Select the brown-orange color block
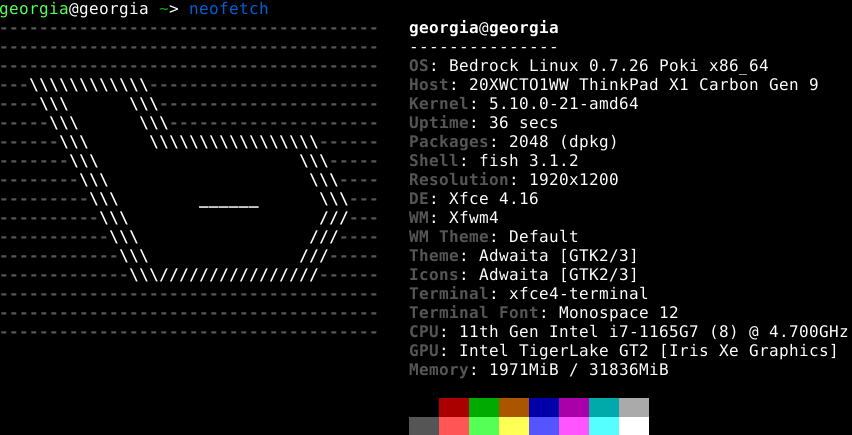 (x=514, y=407)
